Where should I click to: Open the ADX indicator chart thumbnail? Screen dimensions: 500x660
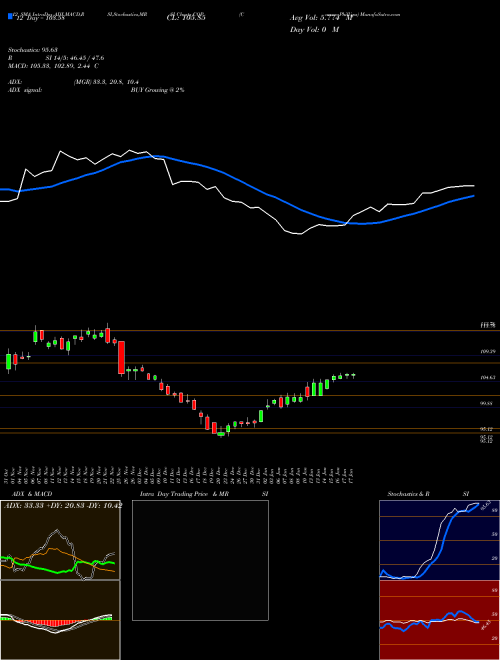(60, 540)
